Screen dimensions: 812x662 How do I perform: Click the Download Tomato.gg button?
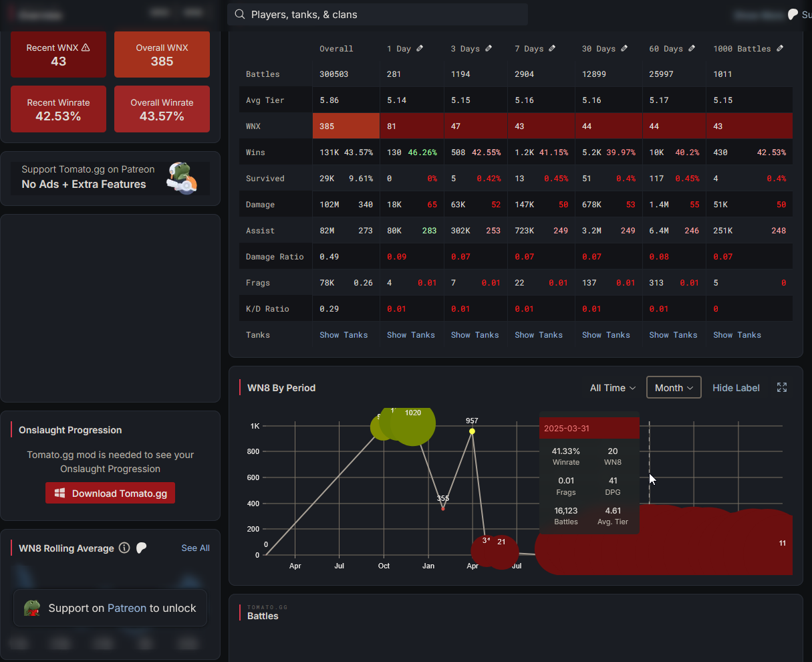point(110,493)
